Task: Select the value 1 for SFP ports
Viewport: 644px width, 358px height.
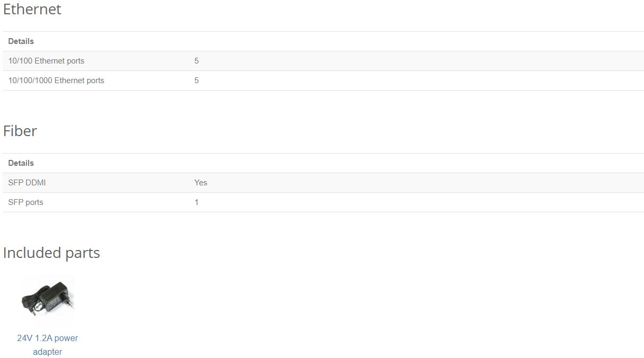Action: click(196, 202)
